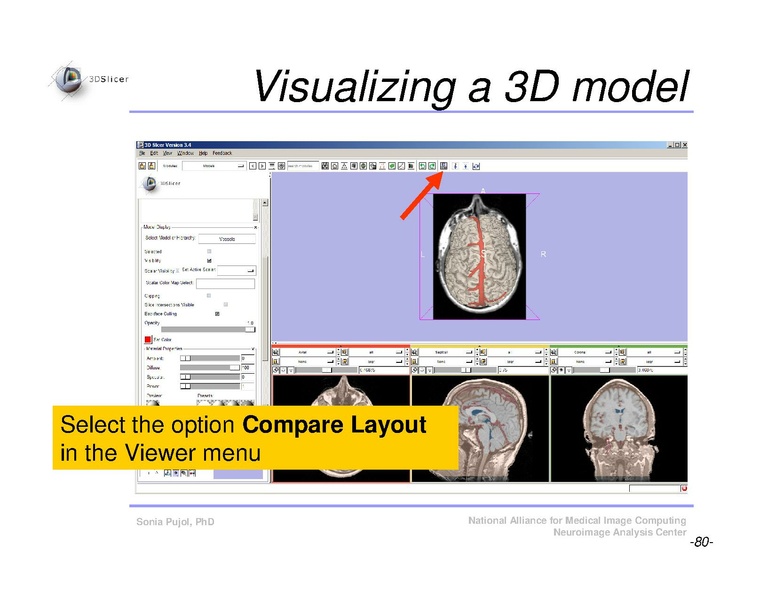Click the measurement tool toolbar icon
The width and height of the screenshot is (776, 600).
click(x=401, y=166)
